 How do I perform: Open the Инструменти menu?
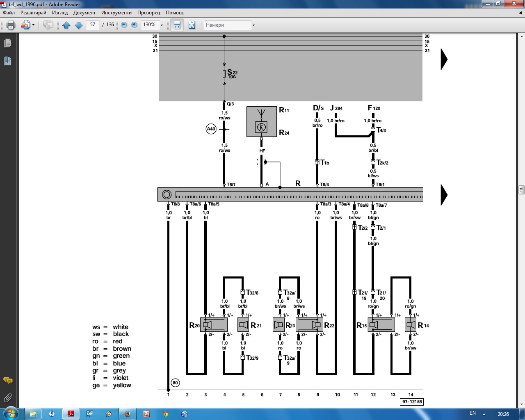tap(116, 13)
